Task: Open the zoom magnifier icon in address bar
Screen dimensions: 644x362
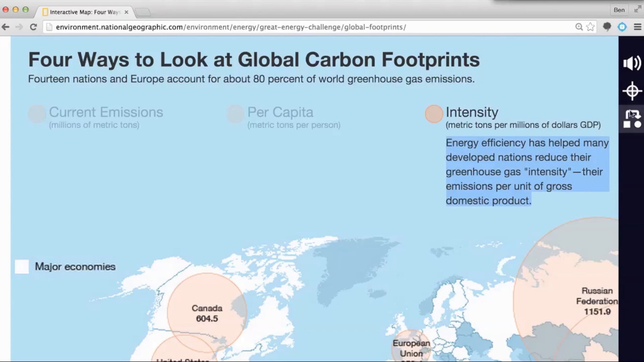Action: [x=579, y=27]
